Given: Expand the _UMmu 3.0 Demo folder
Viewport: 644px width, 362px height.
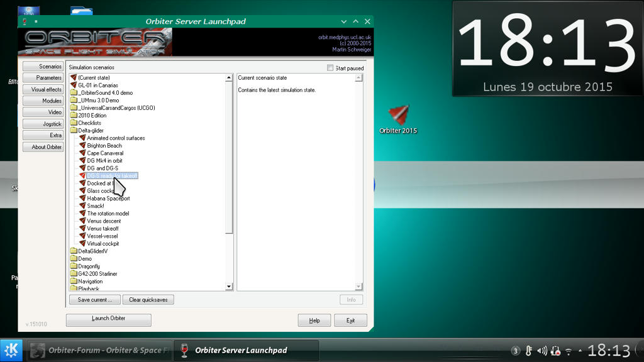Looking at the screenshot, I should tap(74, 100).
